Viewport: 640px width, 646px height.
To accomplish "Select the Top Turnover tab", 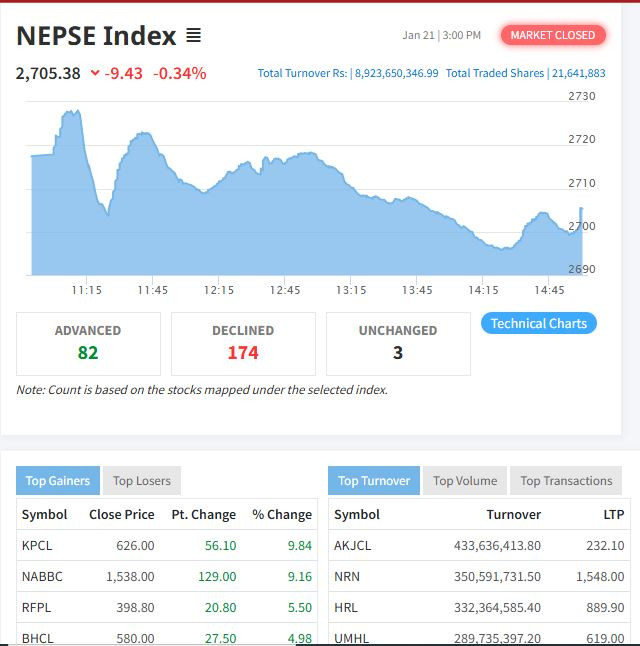I will click(x=374, y=481).
